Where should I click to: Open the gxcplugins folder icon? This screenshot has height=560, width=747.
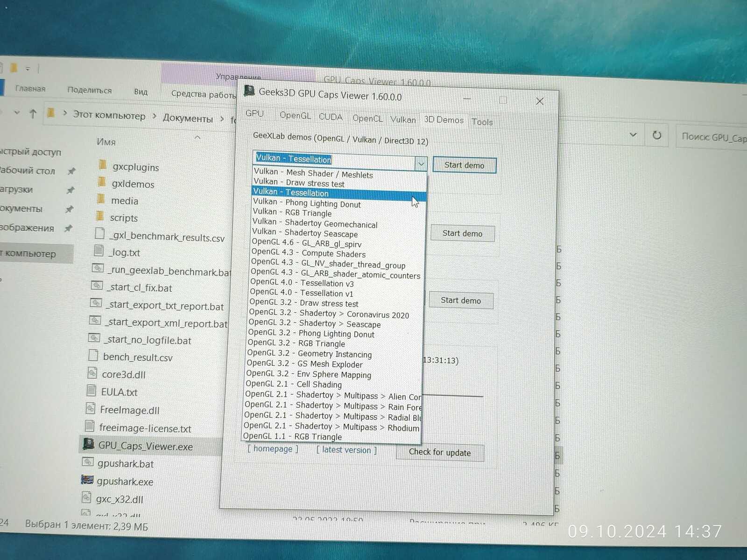[103, 165]
